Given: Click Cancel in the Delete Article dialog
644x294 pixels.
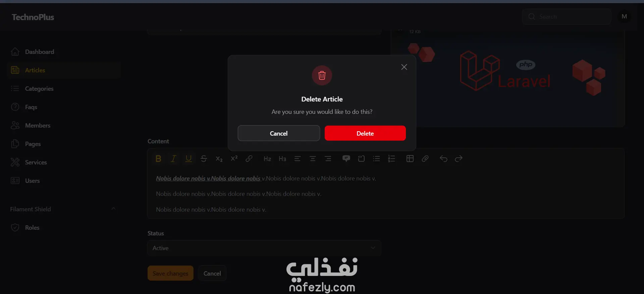Looking at the screenshot, I should 279,133.
